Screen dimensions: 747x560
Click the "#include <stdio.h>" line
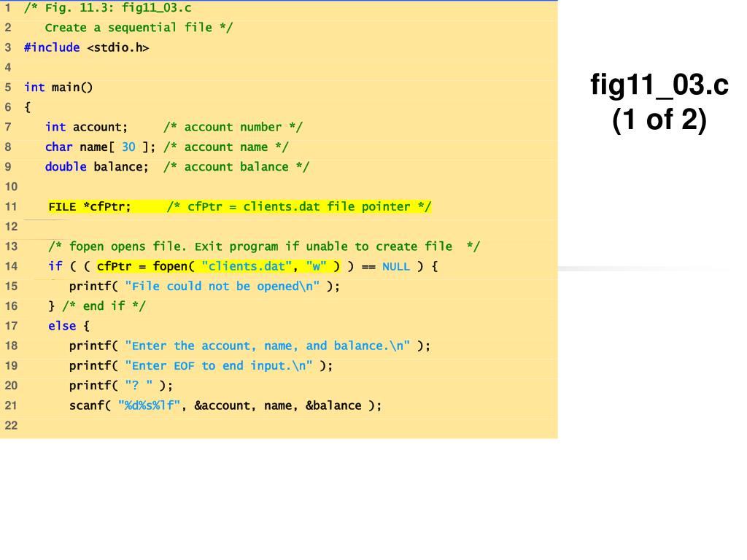point(86,47)
